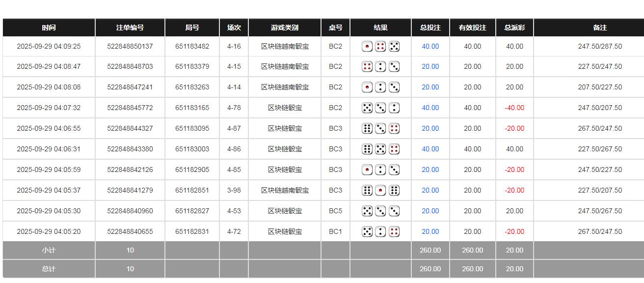Click the 总派彩 column header
Screen dimensions: 644x283
pyautogui.click(x=514, y=28)
